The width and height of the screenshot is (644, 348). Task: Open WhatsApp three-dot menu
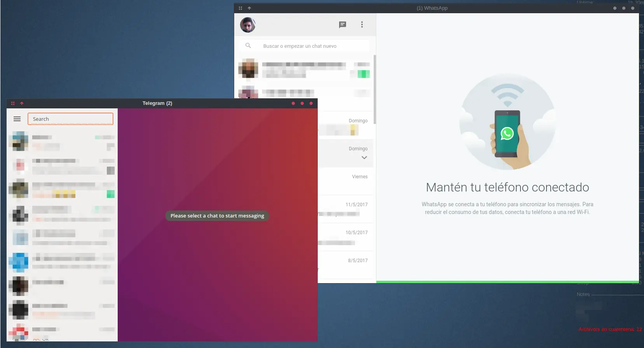[362, 24]
